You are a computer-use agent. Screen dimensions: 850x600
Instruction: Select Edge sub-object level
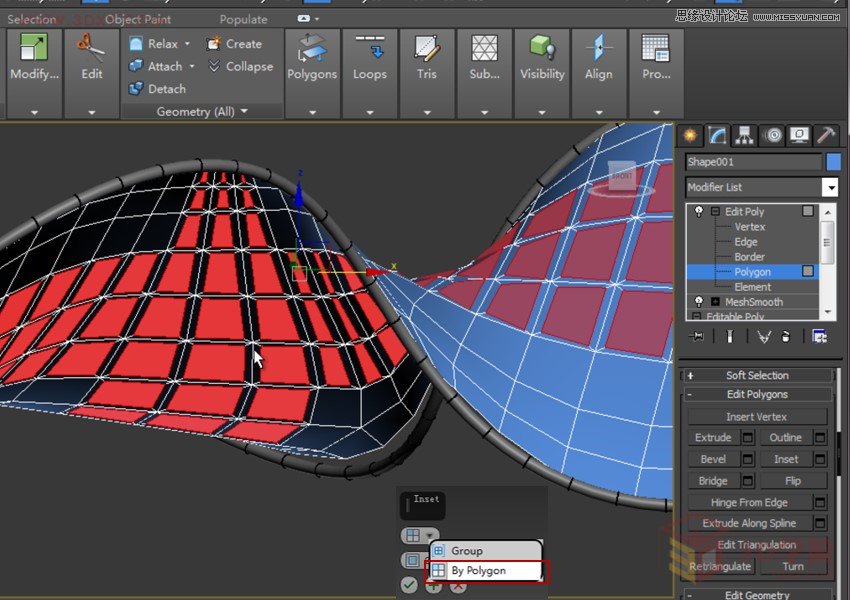pyautogui.click(x=745, y=242)
